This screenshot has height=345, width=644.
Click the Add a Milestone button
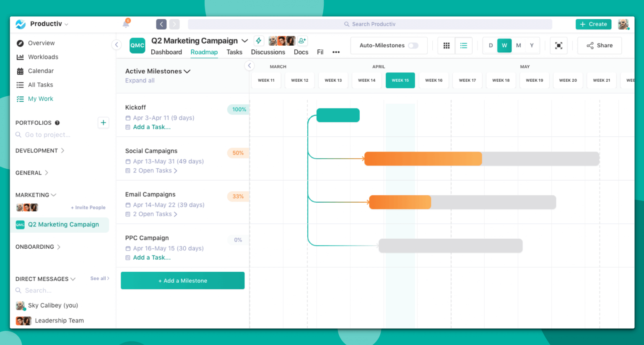click(182, 281)
